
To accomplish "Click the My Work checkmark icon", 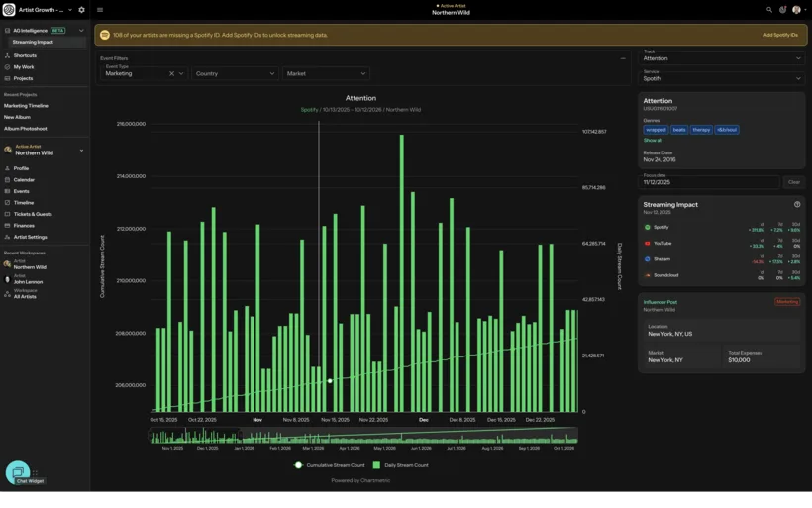I will (x=7, y=66).
